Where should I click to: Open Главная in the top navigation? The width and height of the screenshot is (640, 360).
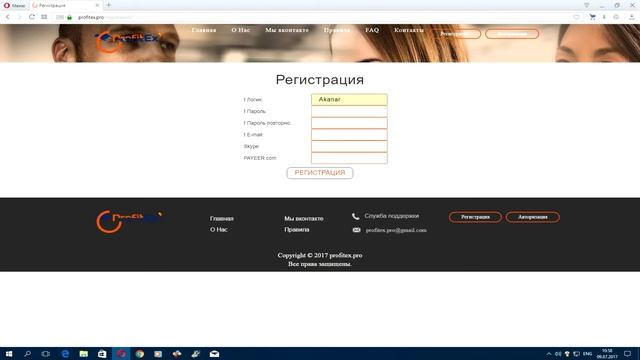pos(204,30)
